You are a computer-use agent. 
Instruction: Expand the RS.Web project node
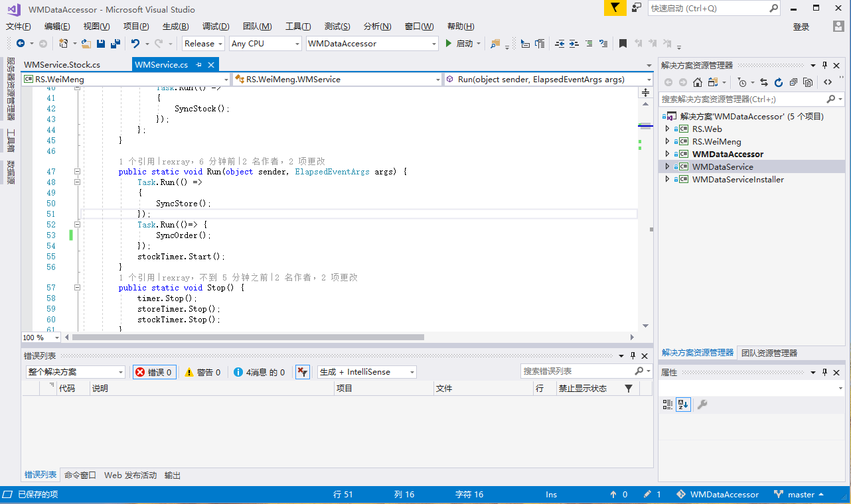tap(667, 129)
